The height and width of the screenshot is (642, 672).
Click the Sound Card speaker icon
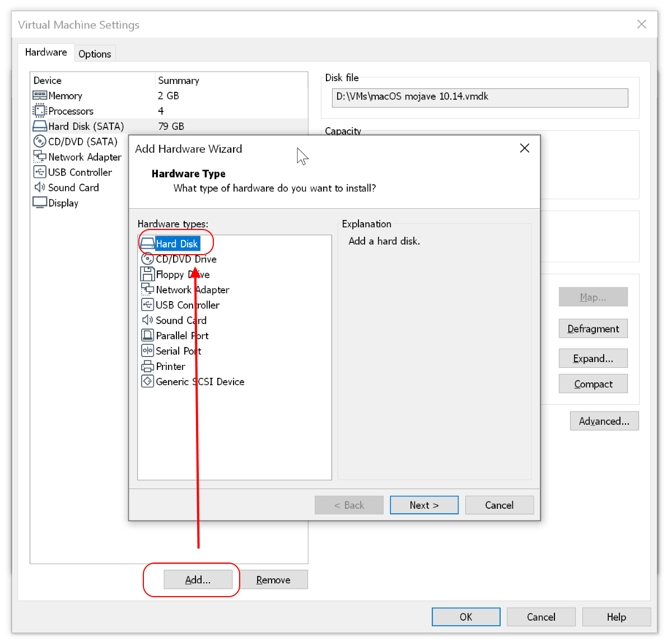tap(40, 188)
